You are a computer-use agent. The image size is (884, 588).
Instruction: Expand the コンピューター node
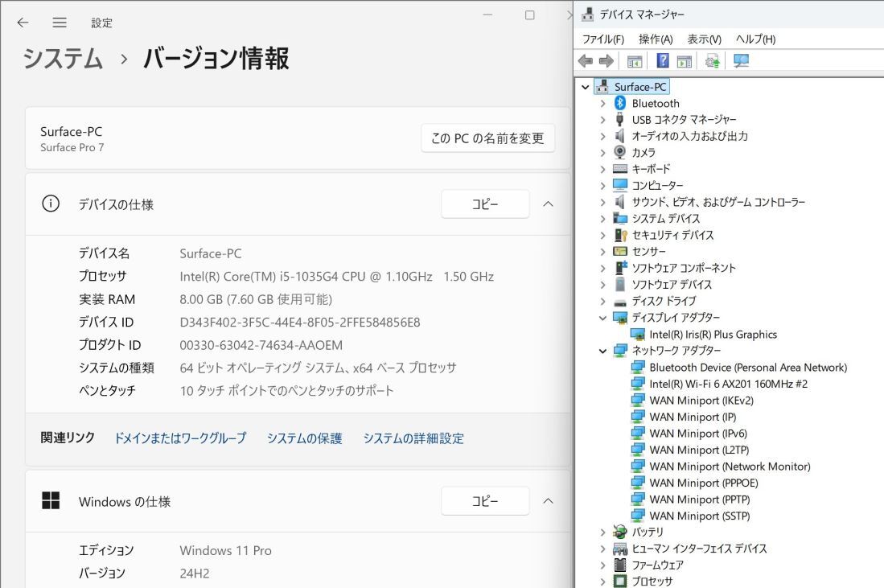pos(602,186)
